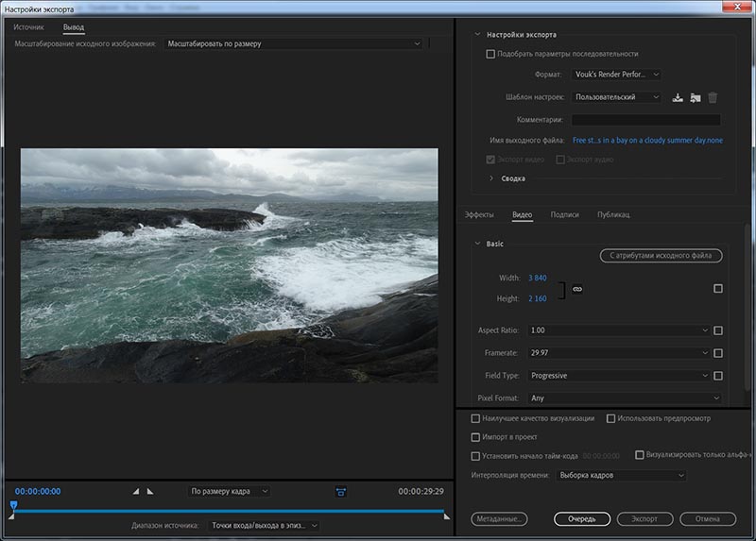
Task: Click the set out point triangle marker
Action: [x=149, y=491]
